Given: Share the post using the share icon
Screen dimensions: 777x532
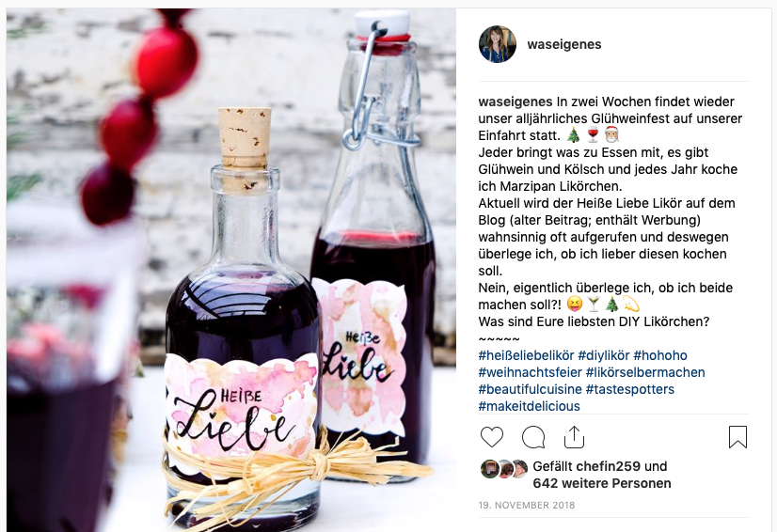Looking at the screenshot, I should click(x=575, y=437).
